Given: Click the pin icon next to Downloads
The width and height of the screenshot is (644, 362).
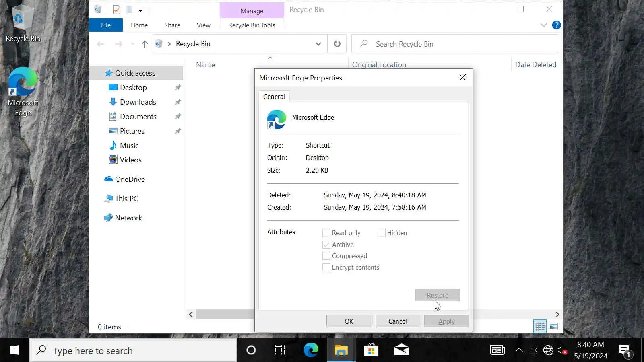Looking at the screenshot, I should pos(178,102).
